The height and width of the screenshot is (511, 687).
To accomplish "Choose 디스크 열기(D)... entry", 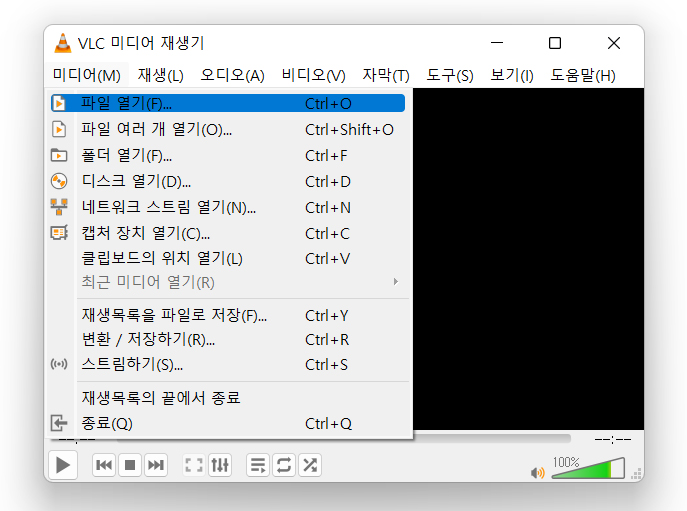I will coord(228,181).
